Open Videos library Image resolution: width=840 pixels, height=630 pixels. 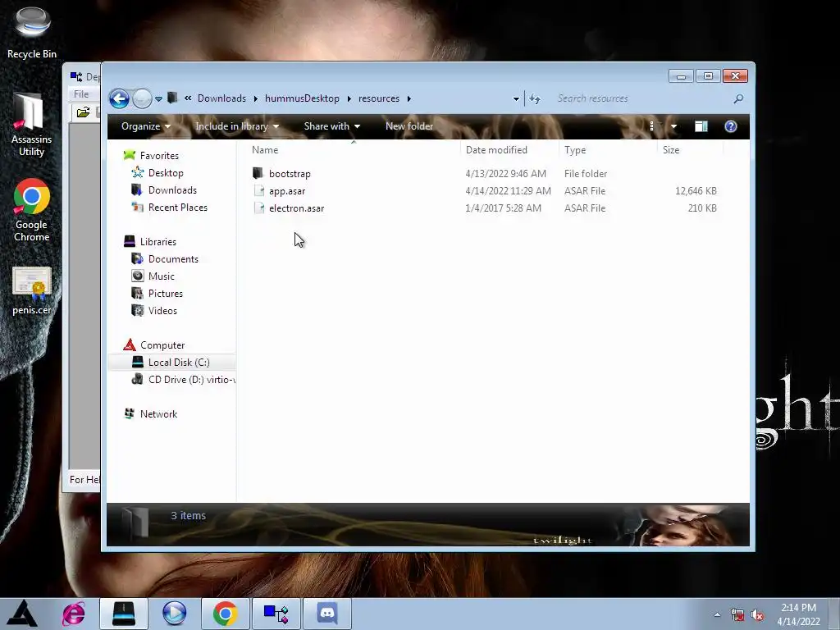pyautogui.click(x=162, y=311)
